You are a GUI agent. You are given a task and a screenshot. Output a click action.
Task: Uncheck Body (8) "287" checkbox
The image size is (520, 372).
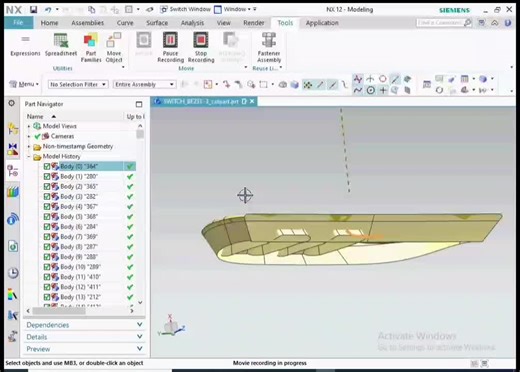[47, 247]
